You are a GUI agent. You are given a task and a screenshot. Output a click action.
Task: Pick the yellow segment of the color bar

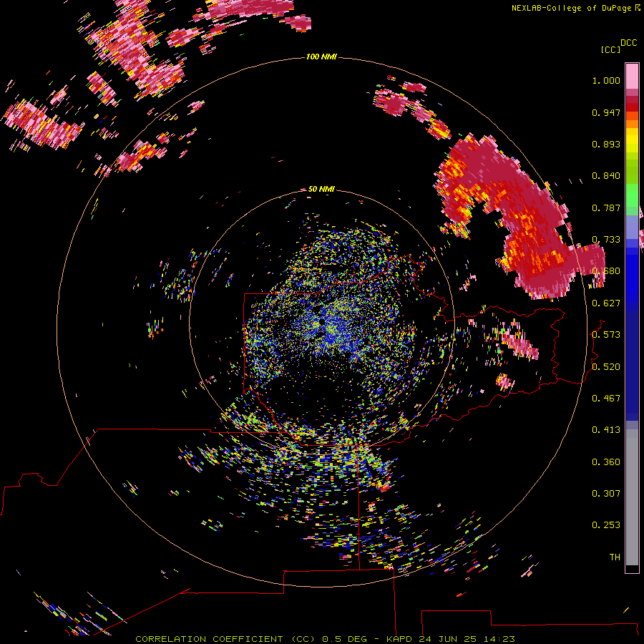pyautogui.click(x=632, y=141)
